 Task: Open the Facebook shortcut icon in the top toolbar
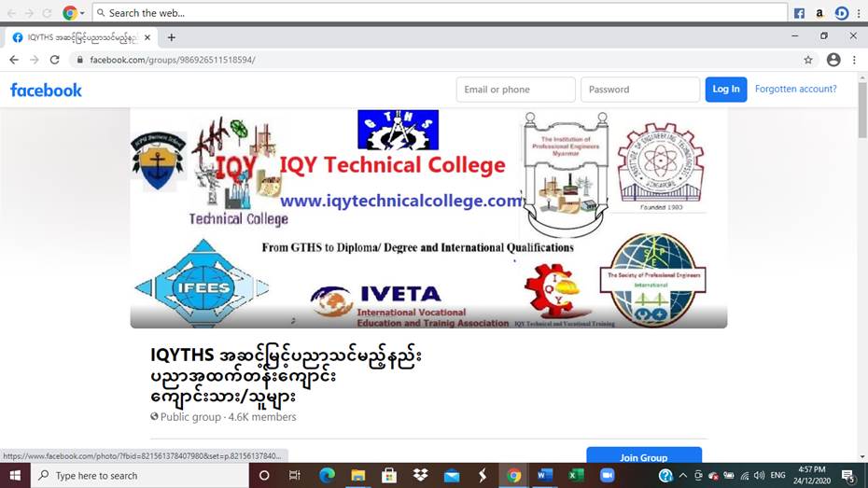coord(799,13)
